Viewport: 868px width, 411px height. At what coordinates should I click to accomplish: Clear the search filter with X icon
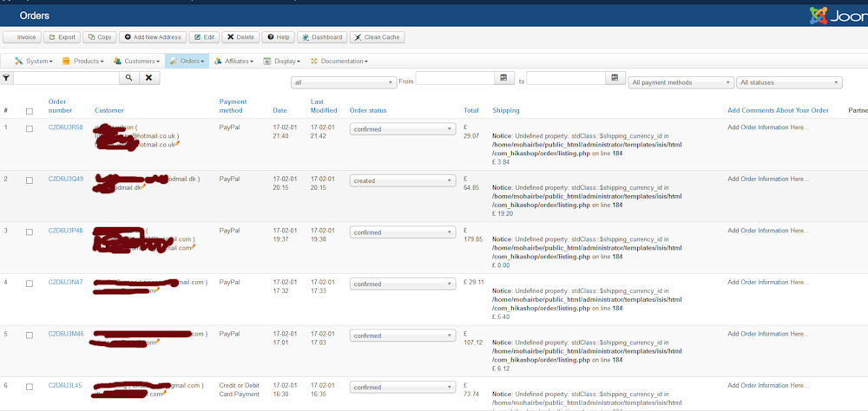pyautogui.click(x=149, y=78)
